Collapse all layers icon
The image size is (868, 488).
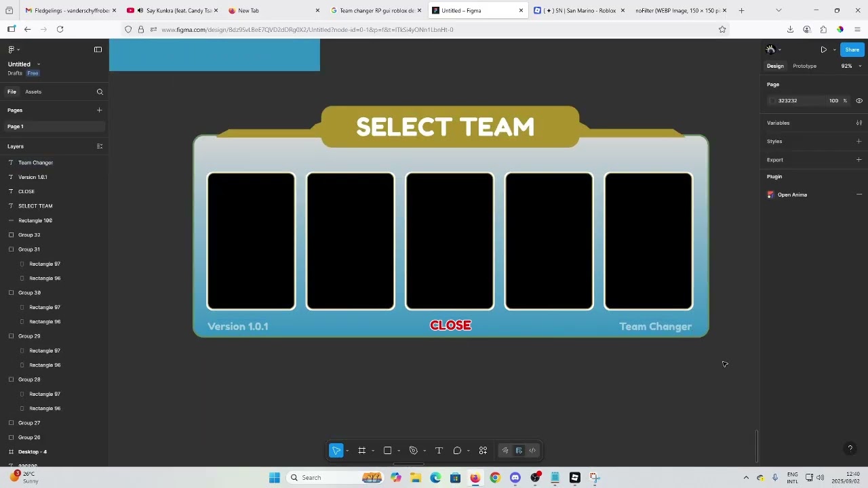click(100, 146)
